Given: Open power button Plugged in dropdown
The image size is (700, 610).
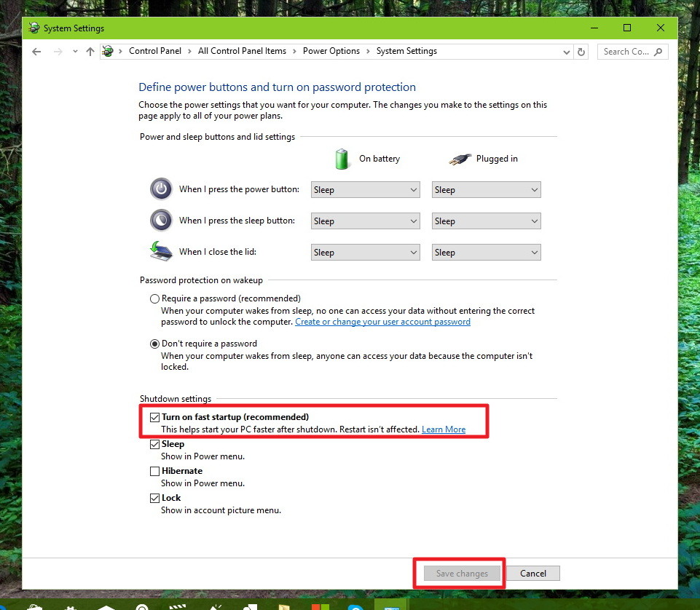Looking at the screenshot, I should coord(486,190).
